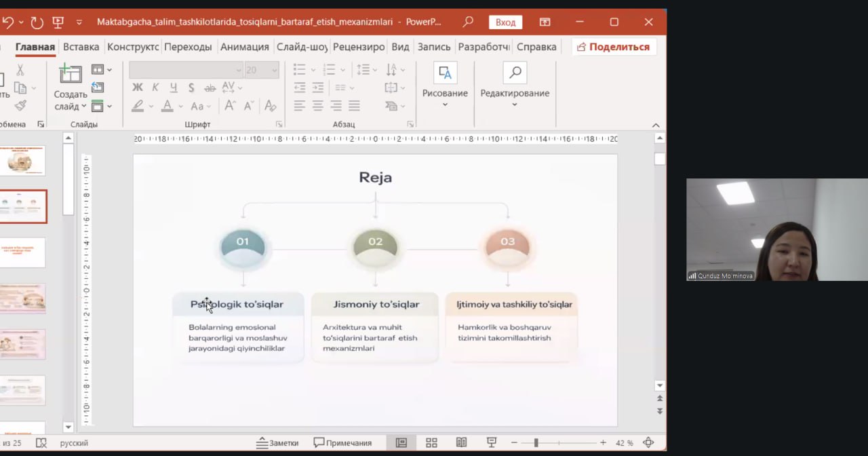Open the Переходы ribbon tab
The width and height of the screenshot is (868, 456).
[188, 47]
